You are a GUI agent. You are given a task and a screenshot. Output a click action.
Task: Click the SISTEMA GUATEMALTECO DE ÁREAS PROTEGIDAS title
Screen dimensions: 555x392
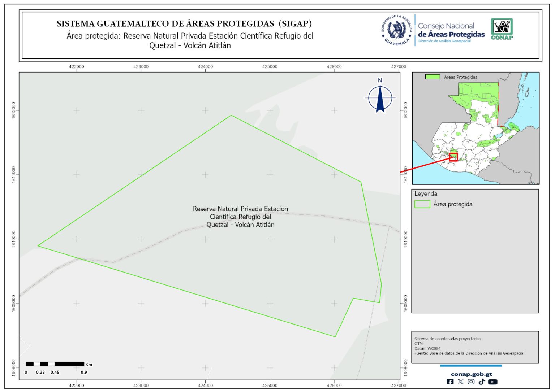tap(184, 24)
